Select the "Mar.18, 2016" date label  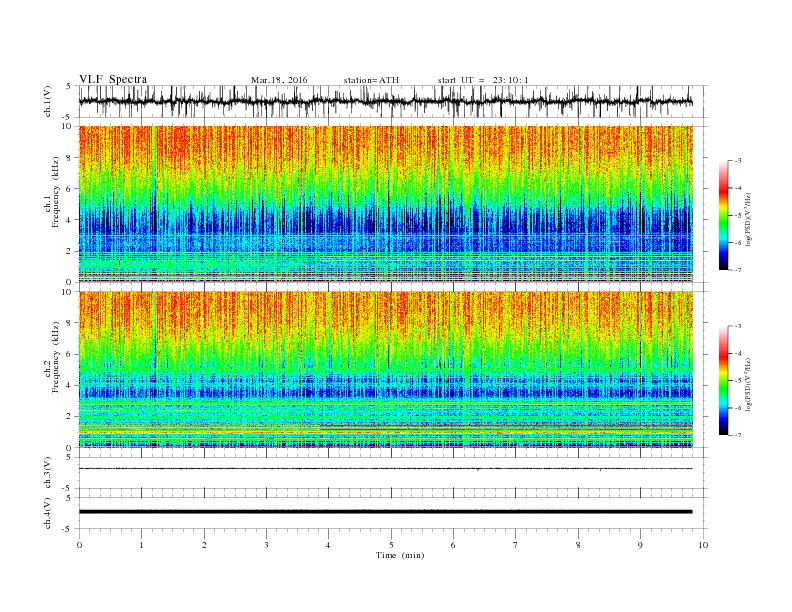pyautogui.click(x=279, y=80)
